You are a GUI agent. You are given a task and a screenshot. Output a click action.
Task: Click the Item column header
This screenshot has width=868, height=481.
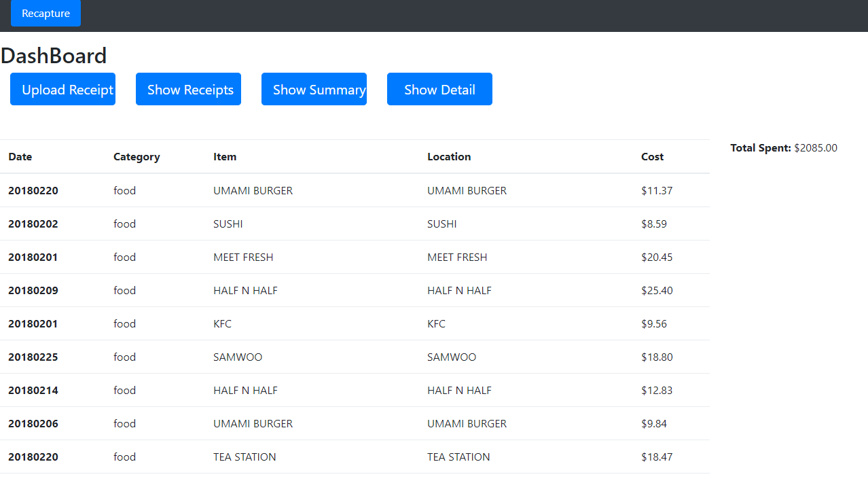[225, 156]
